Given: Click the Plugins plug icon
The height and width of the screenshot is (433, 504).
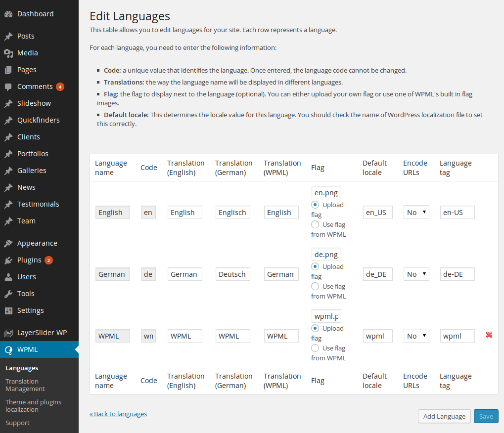Looking at the screenshot, I should (x=8, y=260).
